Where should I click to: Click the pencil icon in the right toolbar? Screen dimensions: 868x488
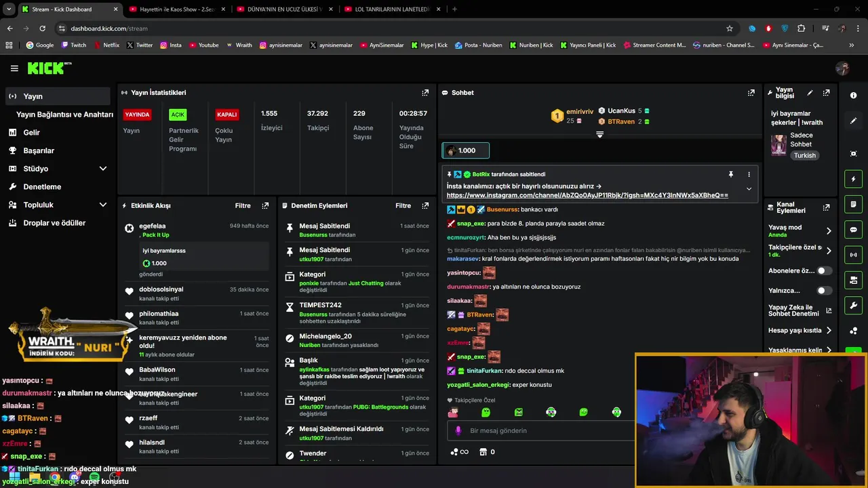point(854,121)
